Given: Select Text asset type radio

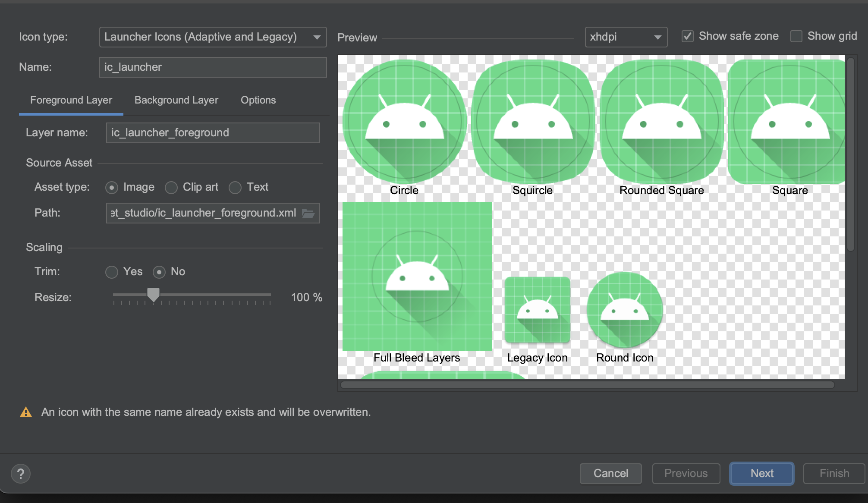Looking at the screenshot, I should 235,188.
